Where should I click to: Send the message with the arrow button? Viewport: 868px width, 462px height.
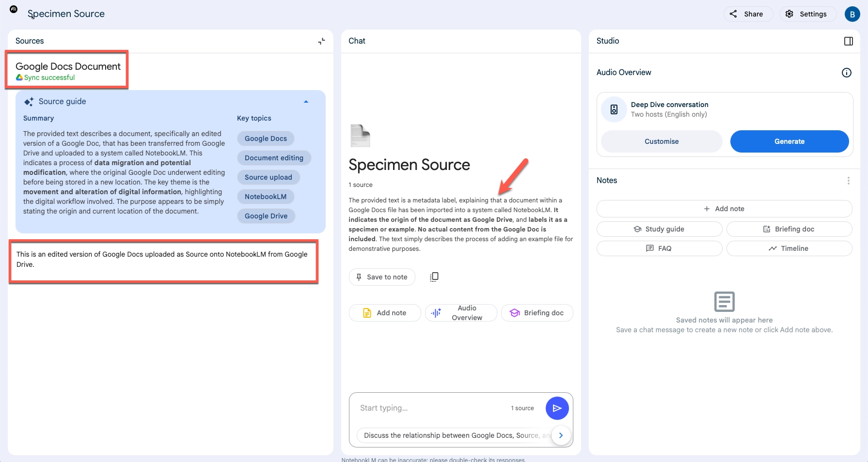pos(557,408)
